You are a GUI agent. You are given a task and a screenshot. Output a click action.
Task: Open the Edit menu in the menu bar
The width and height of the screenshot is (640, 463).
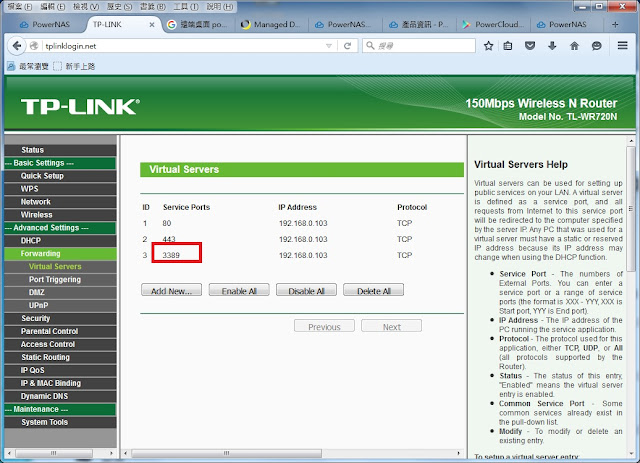(53, 7)
